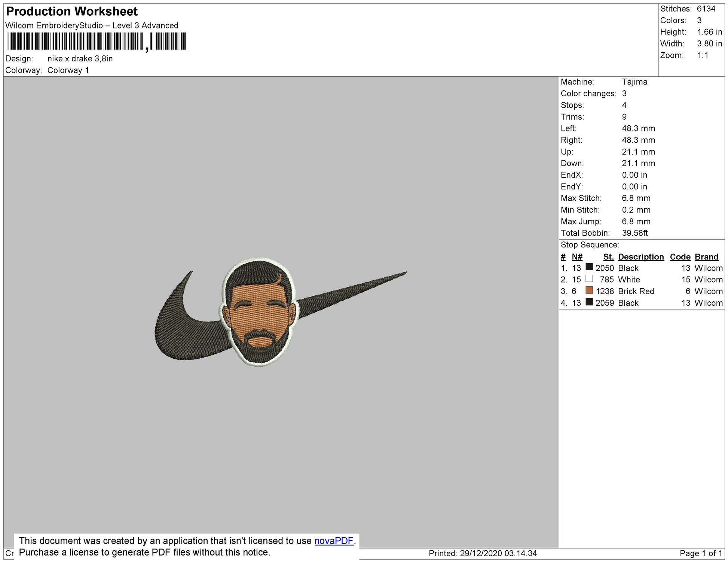Click the first Black color swatch, stitch 2050
Viewport: 728px width, 563px height.
click(x=589, y=267)
